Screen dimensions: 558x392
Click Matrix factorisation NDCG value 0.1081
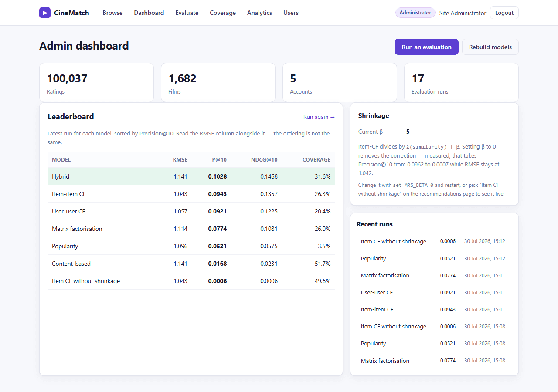269,229
